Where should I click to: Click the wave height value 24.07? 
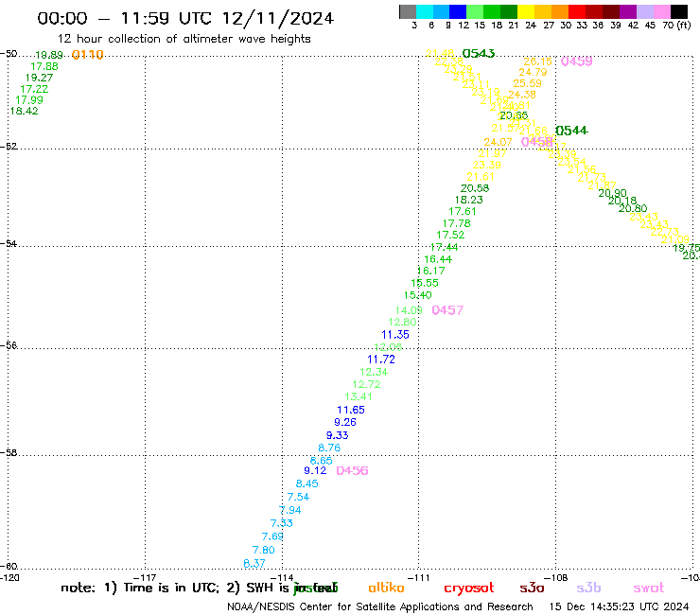(x=499, y=142)
